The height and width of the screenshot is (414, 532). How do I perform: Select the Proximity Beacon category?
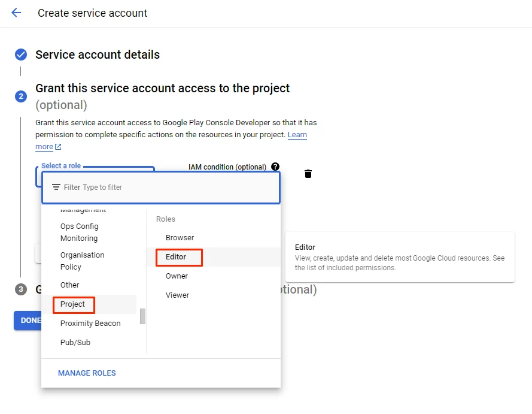[x=90, y=324]
